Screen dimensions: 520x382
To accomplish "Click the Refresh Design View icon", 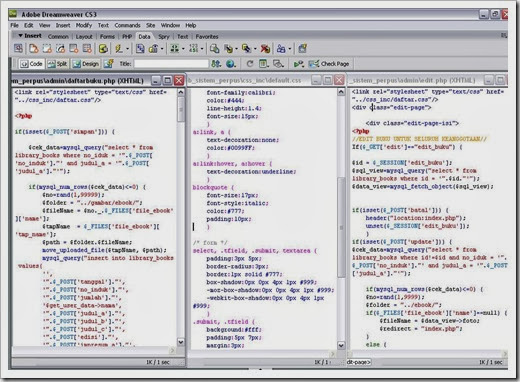I will click(x=250, y=64).
